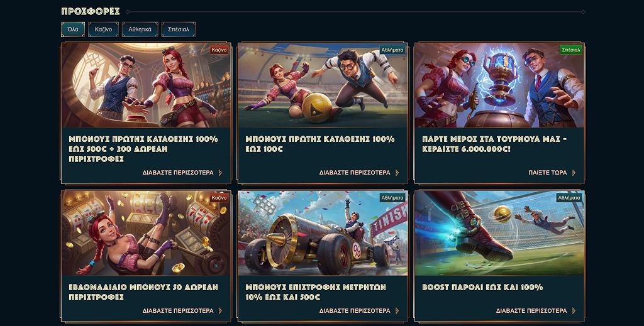
Task: Click arrow icon on weekly 50 spins card
Action: pos(220,311)
